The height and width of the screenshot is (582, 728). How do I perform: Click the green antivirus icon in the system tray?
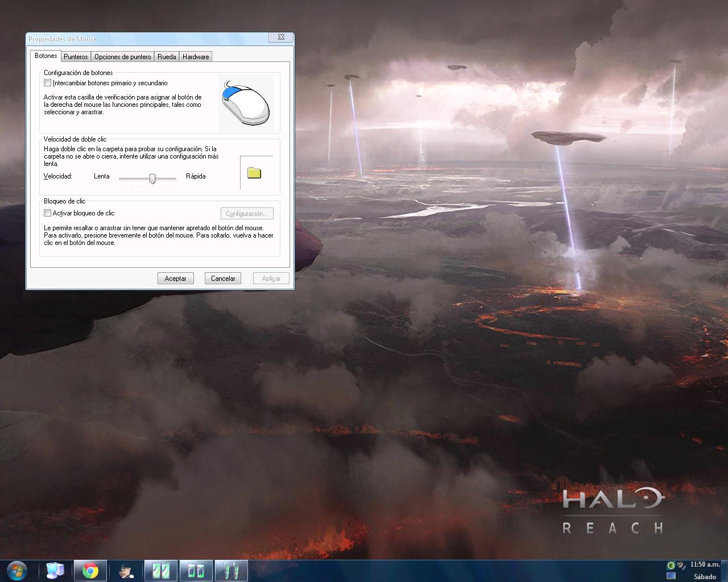point(671,565)
